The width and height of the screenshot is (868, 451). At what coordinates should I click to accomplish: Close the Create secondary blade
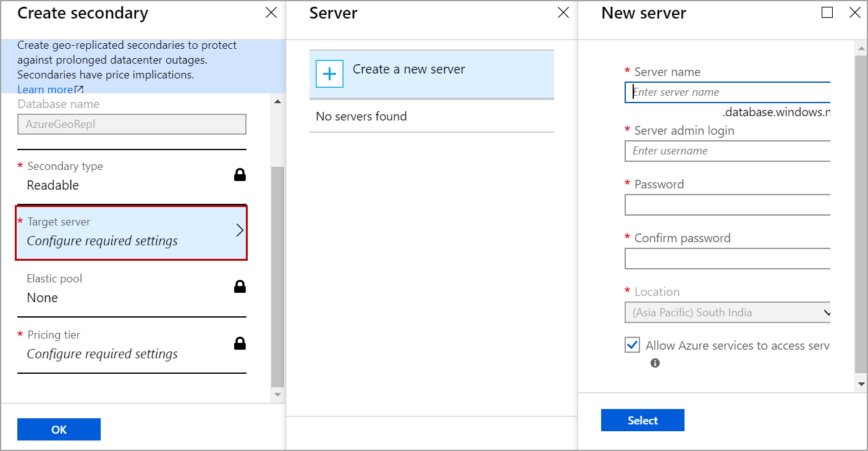click(271, 13)
